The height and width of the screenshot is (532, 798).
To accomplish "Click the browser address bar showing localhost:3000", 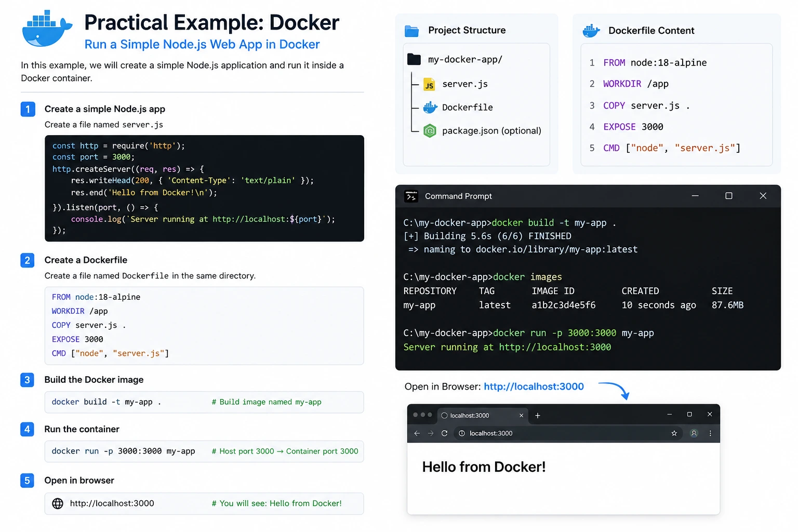I will (568, 433).
